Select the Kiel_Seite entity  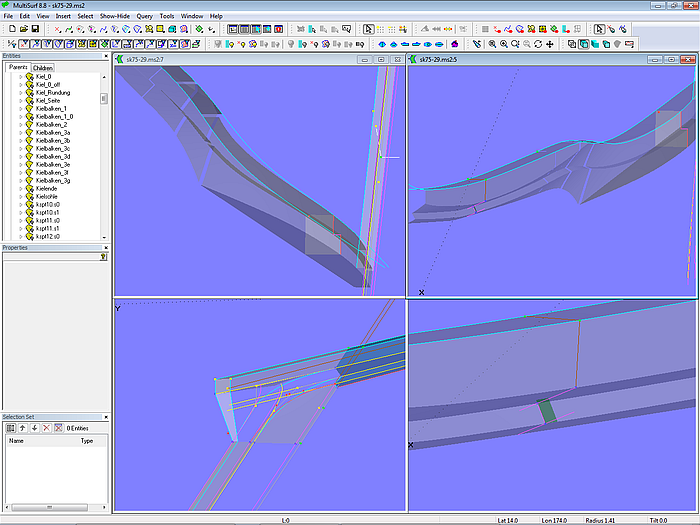click(48, 101)
